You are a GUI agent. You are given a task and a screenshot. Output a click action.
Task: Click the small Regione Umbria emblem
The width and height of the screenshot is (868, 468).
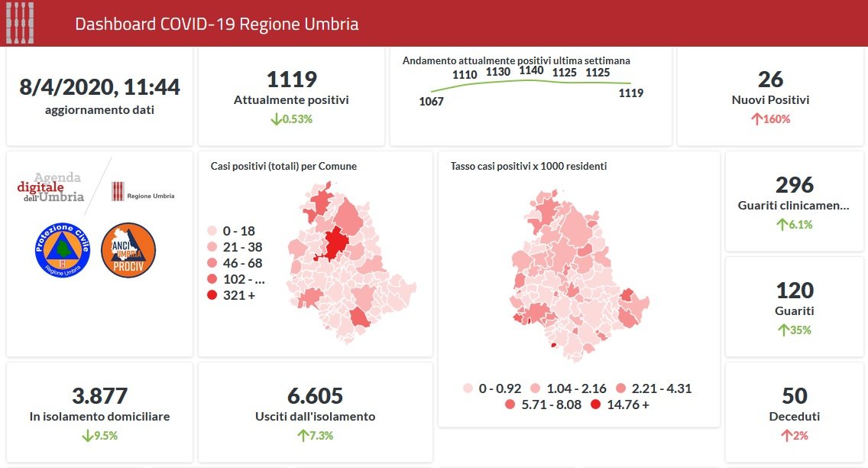click(x=118, y=191)
